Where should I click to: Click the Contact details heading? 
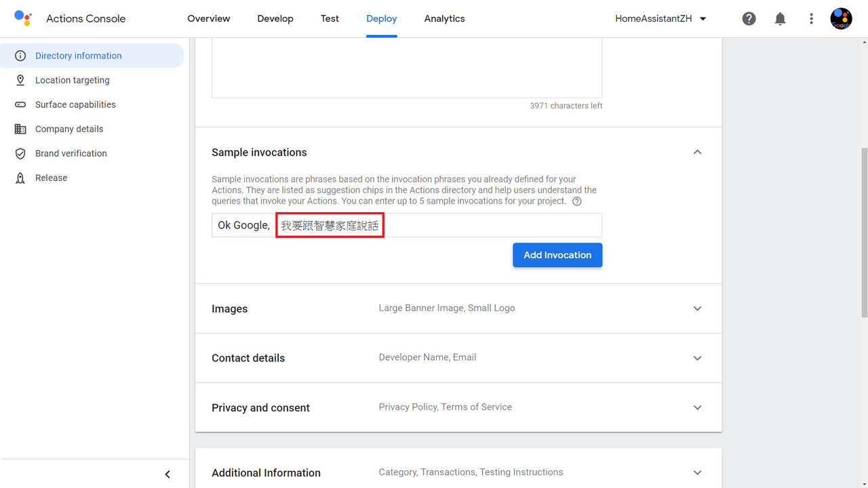pos(248,358)
